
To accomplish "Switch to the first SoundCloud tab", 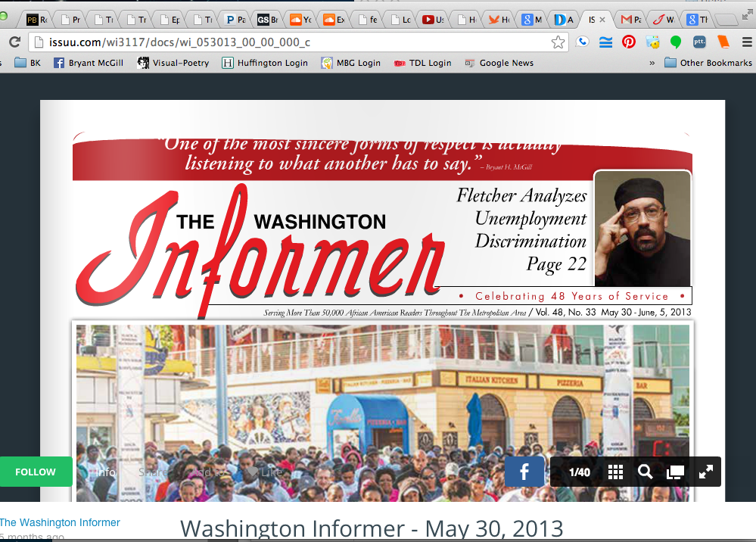I will click(300, 20).
